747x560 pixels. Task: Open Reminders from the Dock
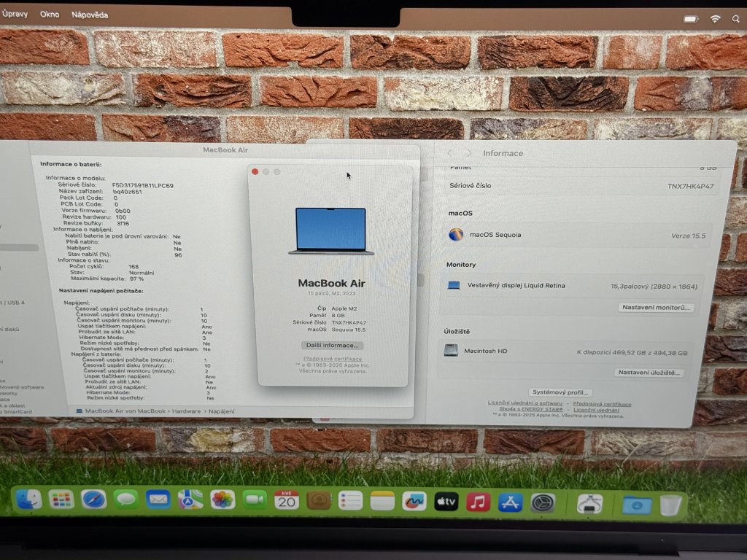click(x=351, y=500)
